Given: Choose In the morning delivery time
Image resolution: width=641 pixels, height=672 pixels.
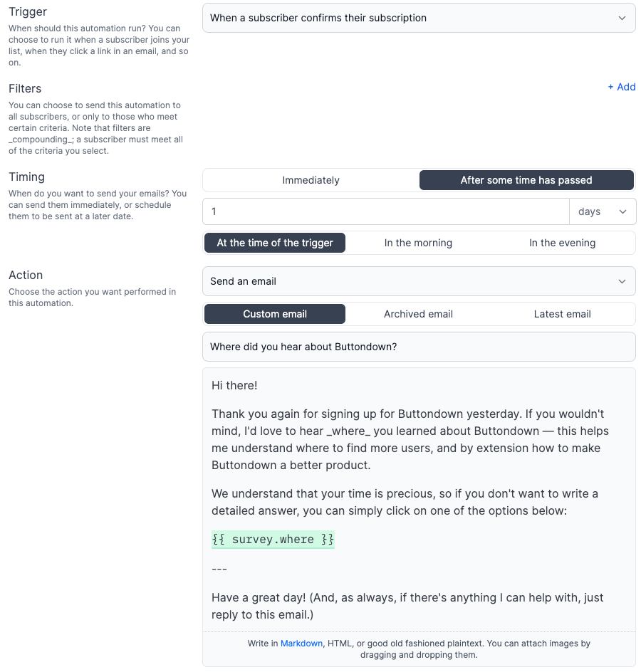Looking at the screenshot, I should tap(418, 243).
